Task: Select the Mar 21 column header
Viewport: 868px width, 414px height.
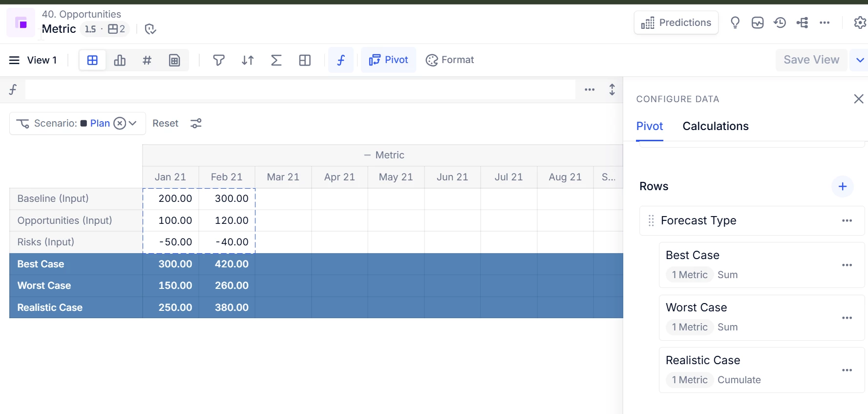Action: point(283,177)
